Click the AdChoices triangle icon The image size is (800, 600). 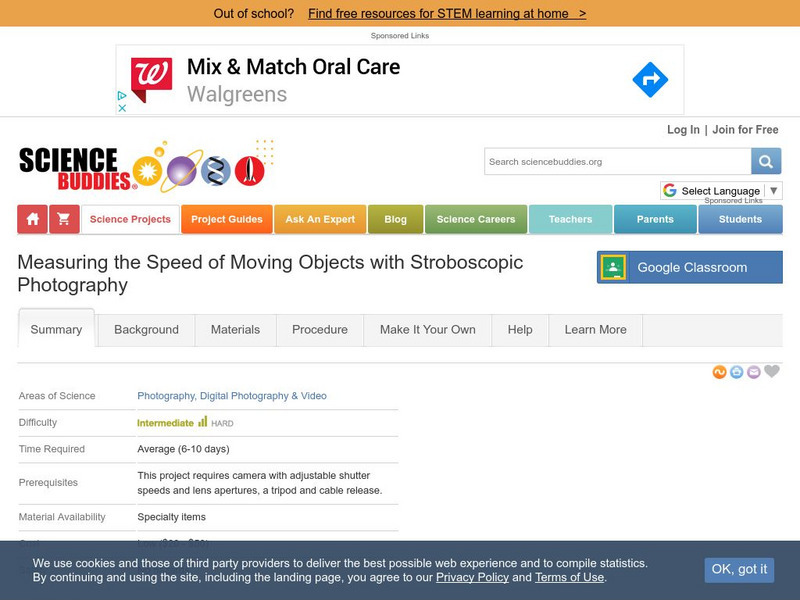coord(122,95)
